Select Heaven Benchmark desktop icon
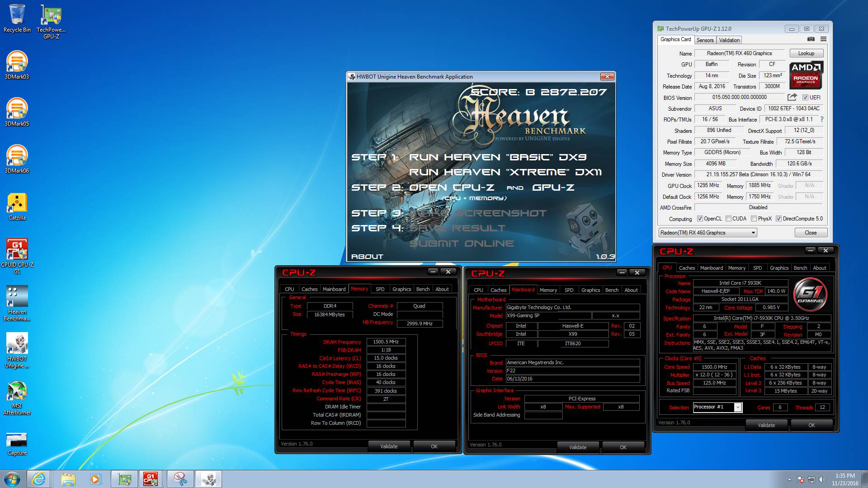 (x=17, y=303)
